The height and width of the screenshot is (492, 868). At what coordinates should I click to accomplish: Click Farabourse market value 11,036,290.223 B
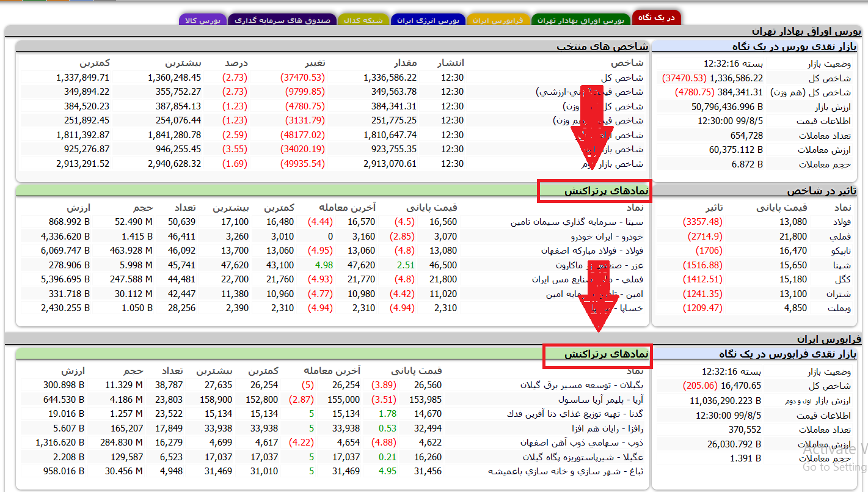tap(725, 401)
